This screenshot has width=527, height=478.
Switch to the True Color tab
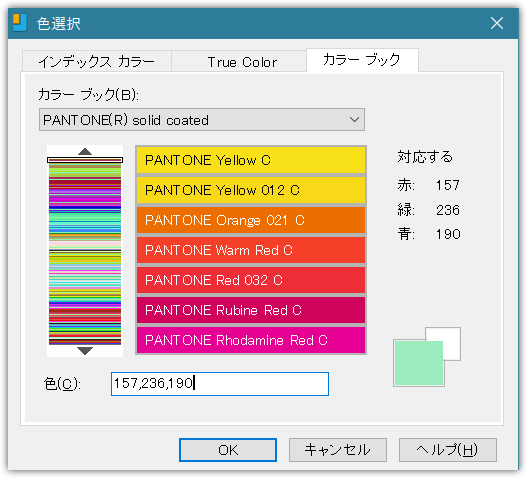click(x=239, y=62)
